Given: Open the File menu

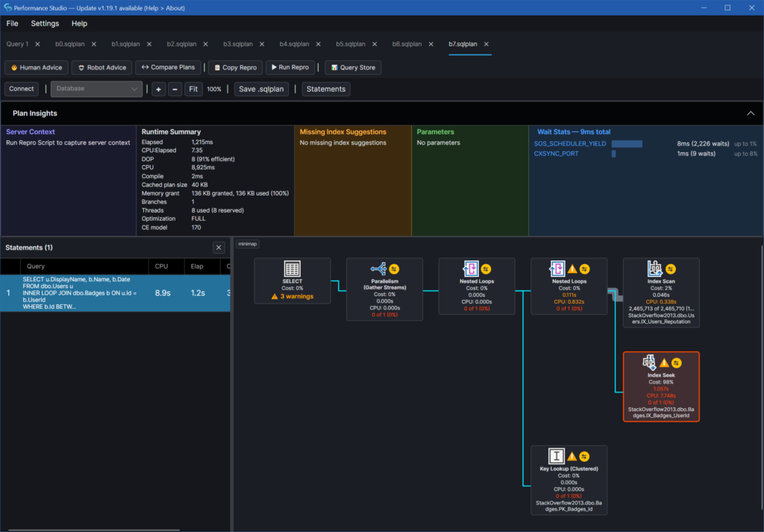Looking at the screenshot, I should [12, 23].
